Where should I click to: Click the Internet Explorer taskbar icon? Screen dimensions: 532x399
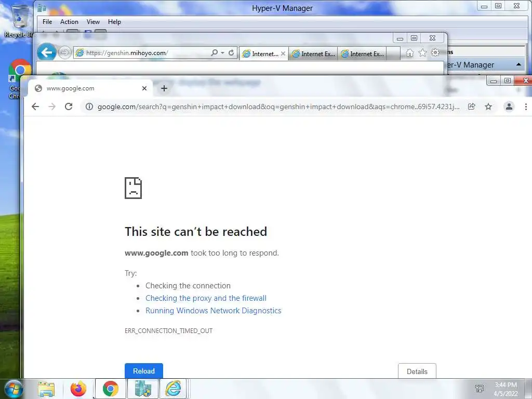(x=173, y=389)
